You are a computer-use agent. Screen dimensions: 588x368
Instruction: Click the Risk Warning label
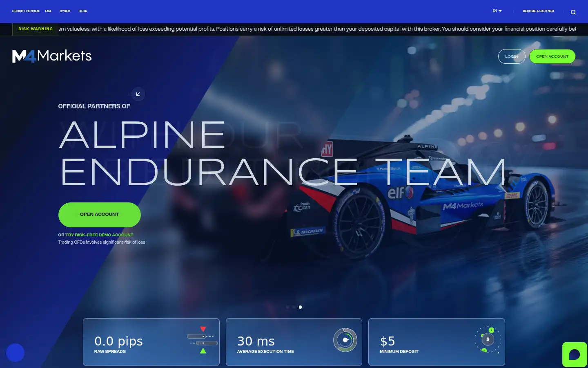point(36,29)
